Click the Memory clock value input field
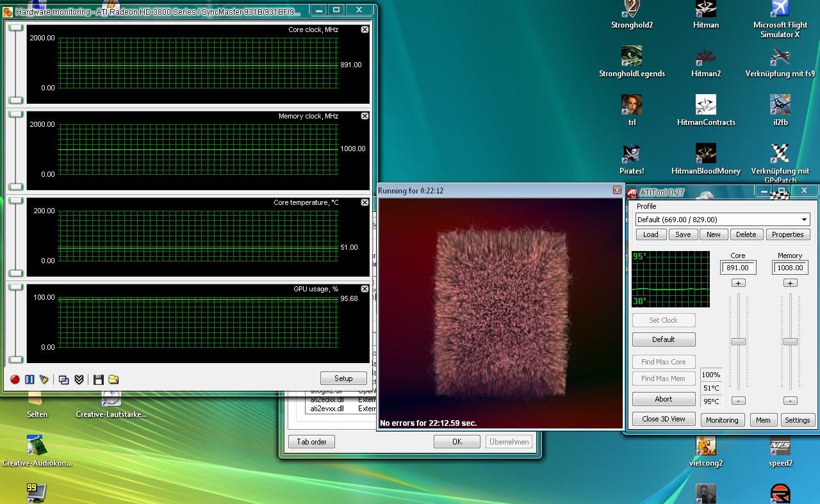This screenshot has width=820, height=504. click(x=790, y=268)
